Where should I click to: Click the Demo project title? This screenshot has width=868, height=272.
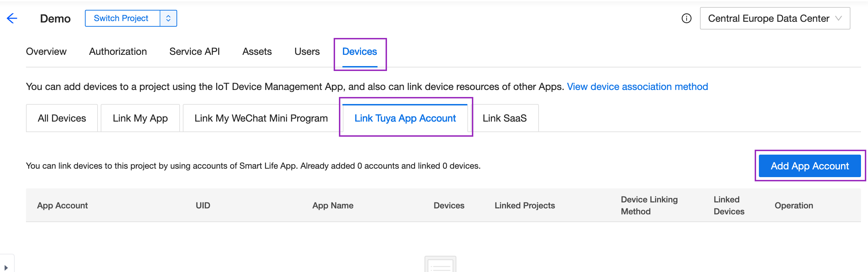55,19
